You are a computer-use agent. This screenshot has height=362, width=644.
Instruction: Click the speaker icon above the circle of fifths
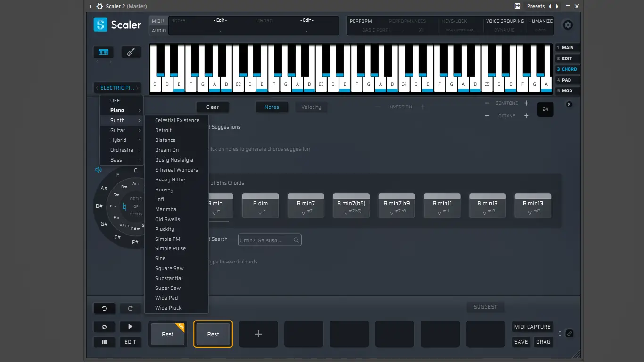[x=98, y=170]
